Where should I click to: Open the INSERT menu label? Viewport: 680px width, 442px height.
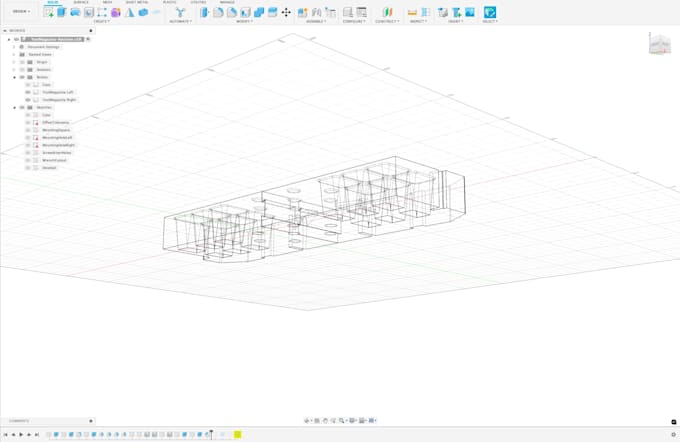[x=456, y=21]
